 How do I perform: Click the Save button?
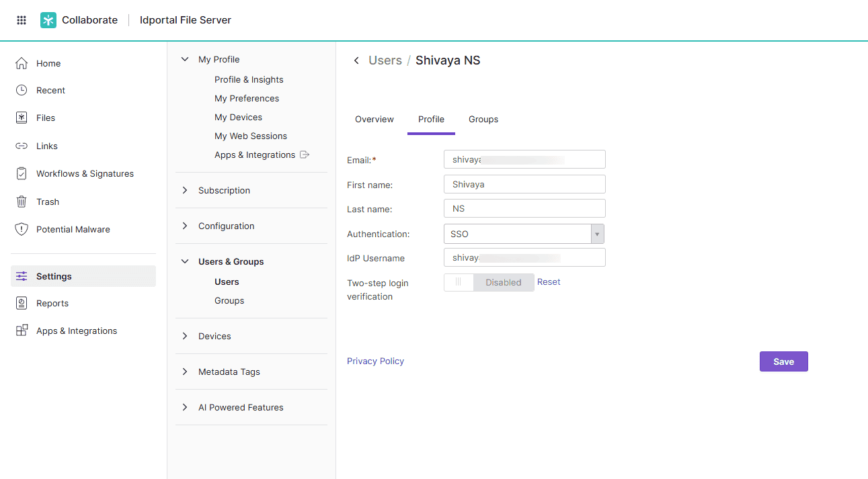(783, 361)
